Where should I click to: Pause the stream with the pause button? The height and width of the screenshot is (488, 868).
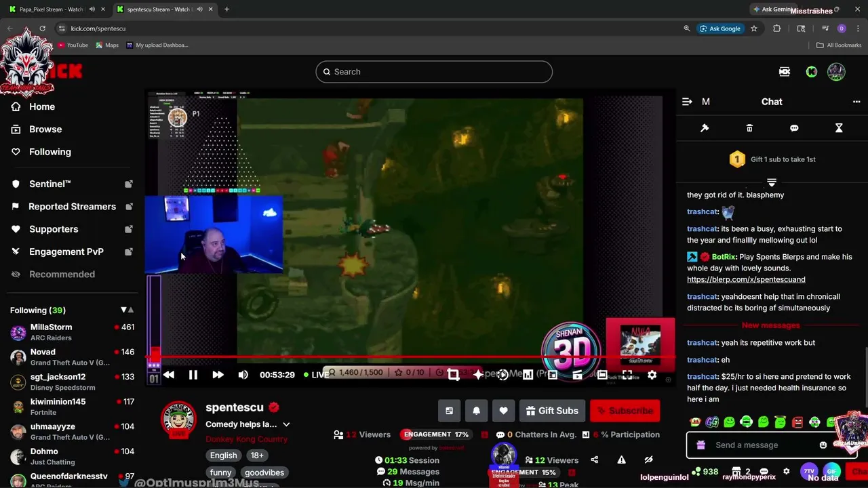[x=193, y=375]
